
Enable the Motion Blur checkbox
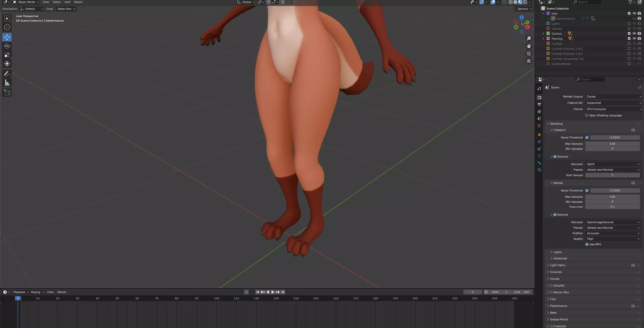551,292
